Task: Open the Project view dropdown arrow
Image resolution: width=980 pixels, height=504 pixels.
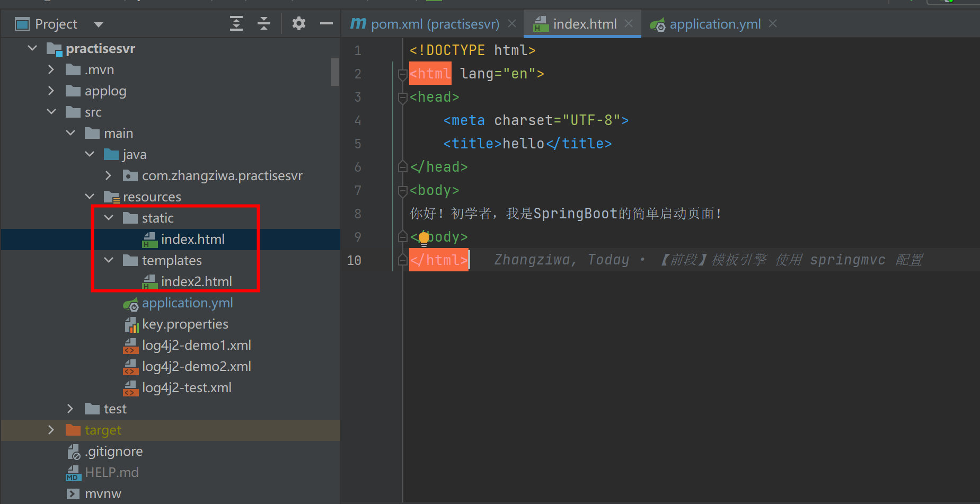Action: pyautogui.click(x=98, y=24)
